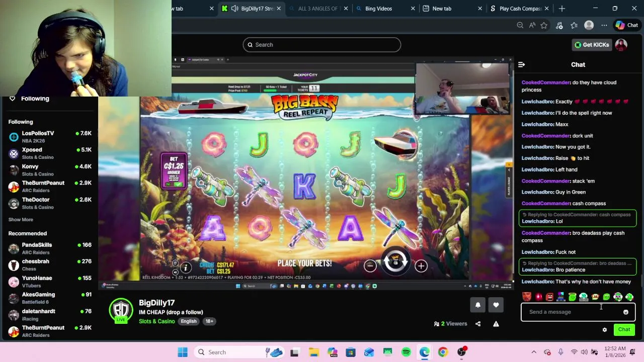This screenshot has height=362, width=644.
Task: Expand Following list with Show more
Action: 21,219
